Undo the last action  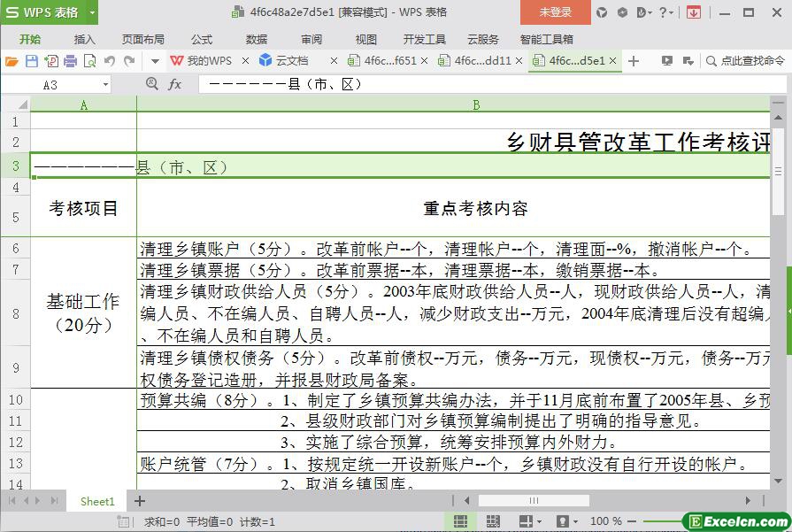110,61
